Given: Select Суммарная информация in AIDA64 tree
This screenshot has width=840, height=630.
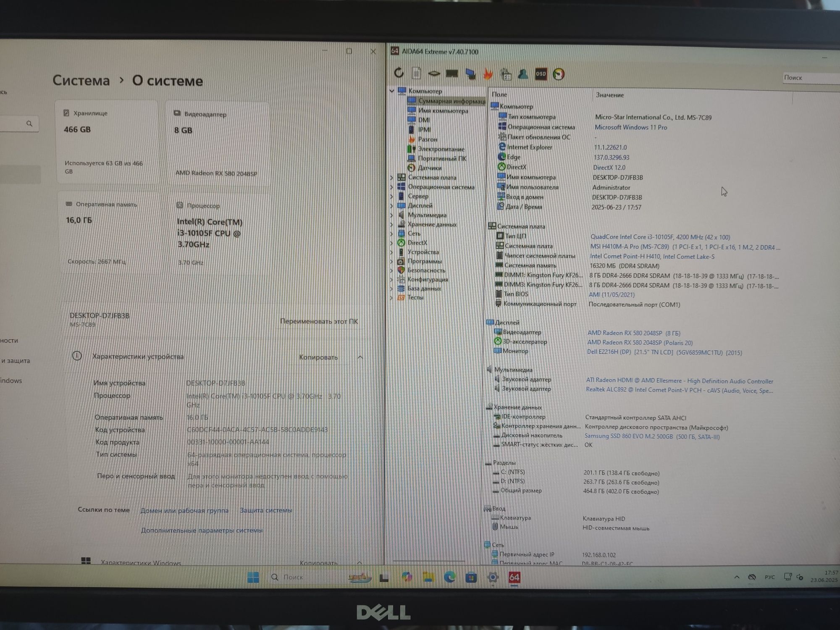Looking at the screenshot, I should click(447, 101).
